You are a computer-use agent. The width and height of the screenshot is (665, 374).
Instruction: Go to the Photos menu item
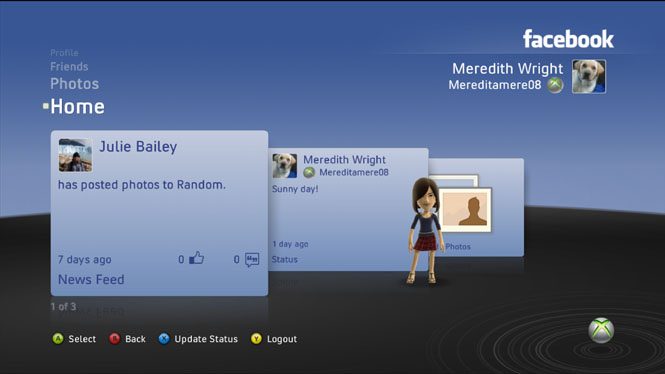point(75,84)
